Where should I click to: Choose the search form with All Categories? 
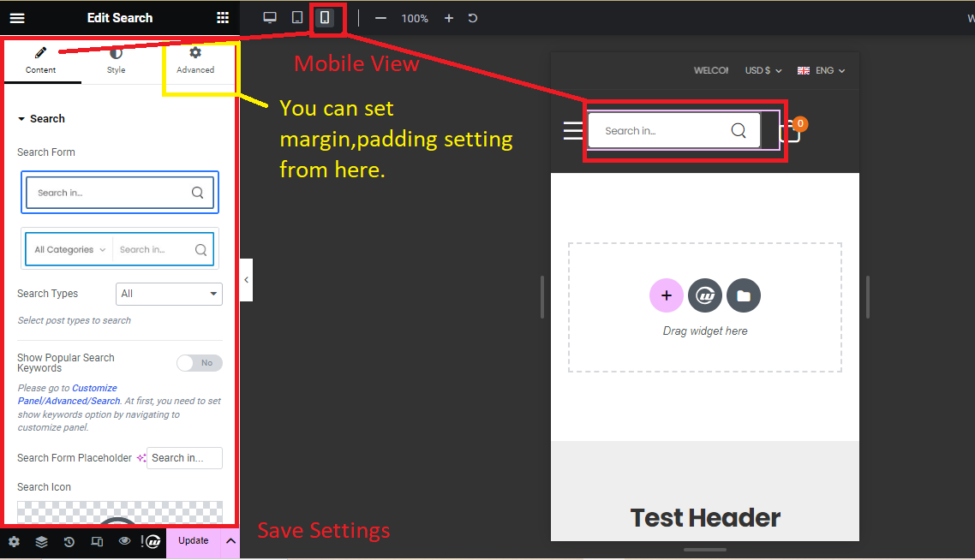120,249
